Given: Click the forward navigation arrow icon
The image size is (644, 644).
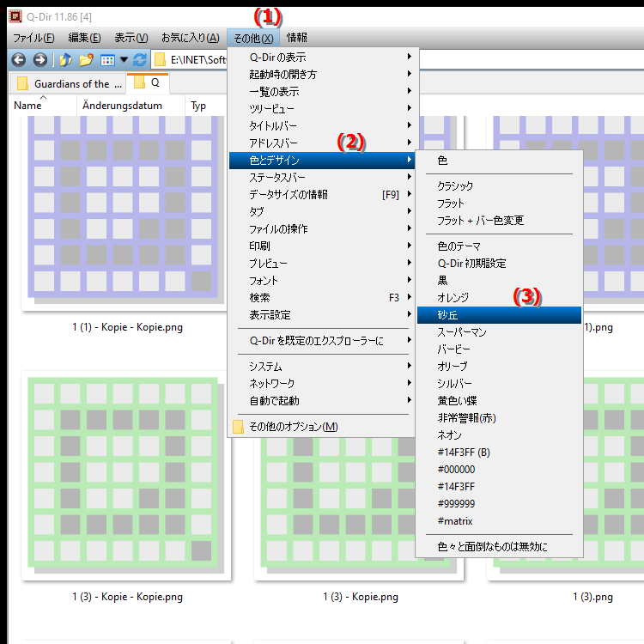Looking at the screenshot, I should point(39,60).
